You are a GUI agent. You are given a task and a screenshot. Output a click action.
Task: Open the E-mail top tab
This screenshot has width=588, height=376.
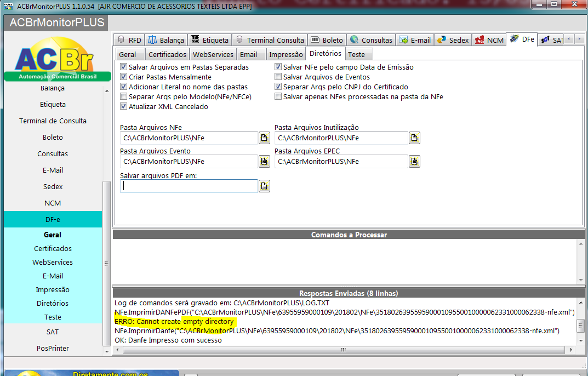(x=415, y=40)
